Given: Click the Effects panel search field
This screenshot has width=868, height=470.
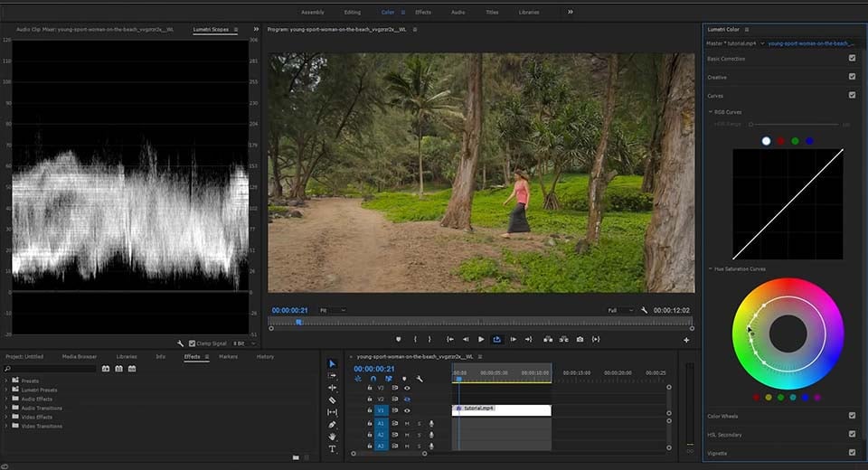Looking at the screenshot, I should pos(50,369).
